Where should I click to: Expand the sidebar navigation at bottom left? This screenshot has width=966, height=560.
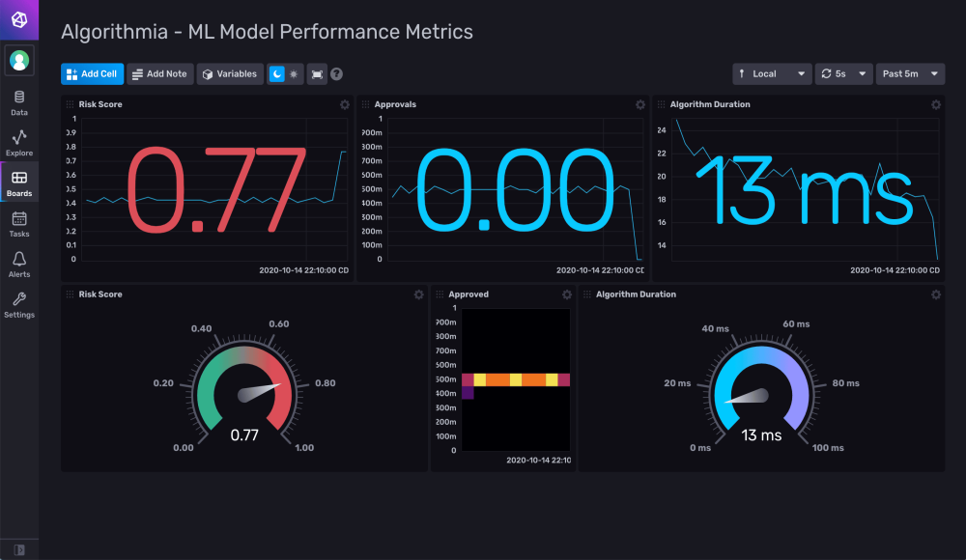(x=19, y=549)
